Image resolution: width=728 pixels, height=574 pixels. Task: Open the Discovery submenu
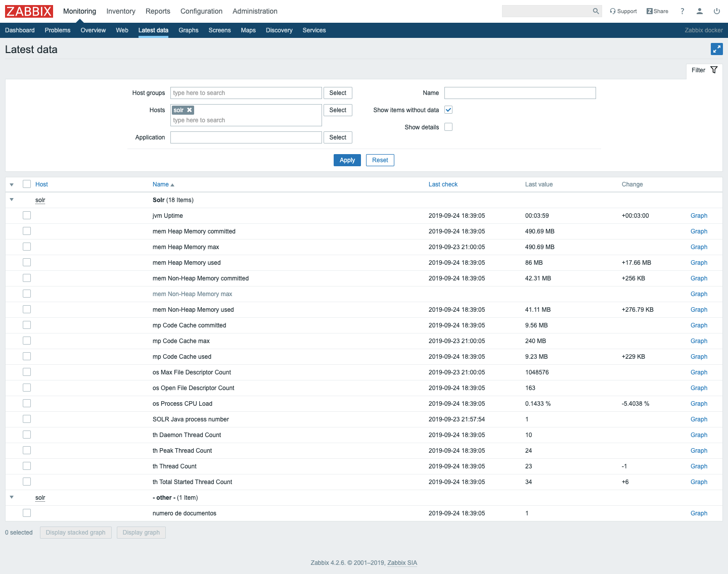tap(279, 30)
